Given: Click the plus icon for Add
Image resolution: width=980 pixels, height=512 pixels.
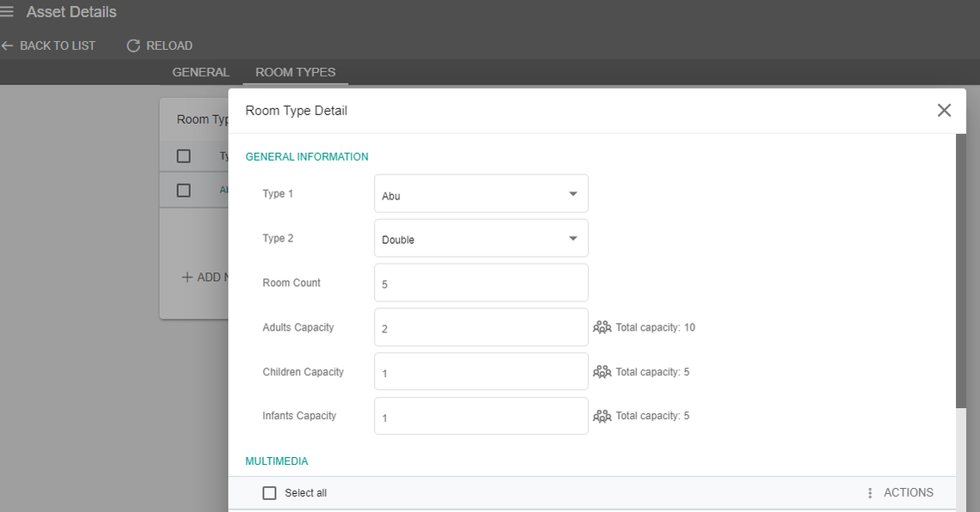Looking at the screenshot, I should point(187,277).
